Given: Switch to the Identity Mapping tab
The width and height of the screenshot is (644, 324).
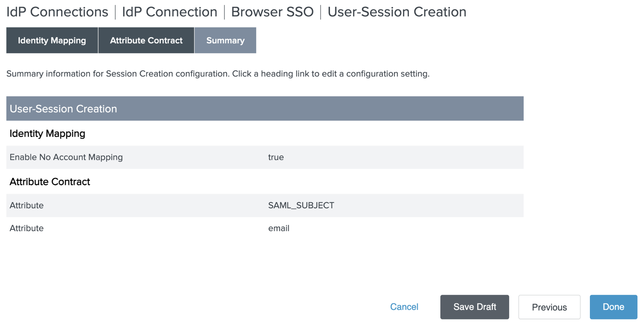Looking at the screenshot, I should click(52, 40).
